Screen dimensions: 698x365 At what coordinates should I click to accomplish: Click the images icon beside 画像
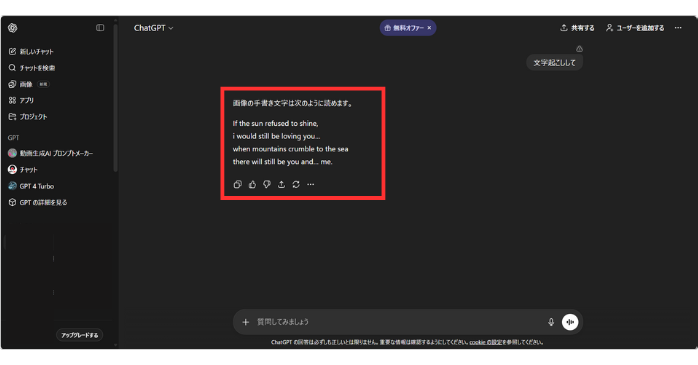12,84
